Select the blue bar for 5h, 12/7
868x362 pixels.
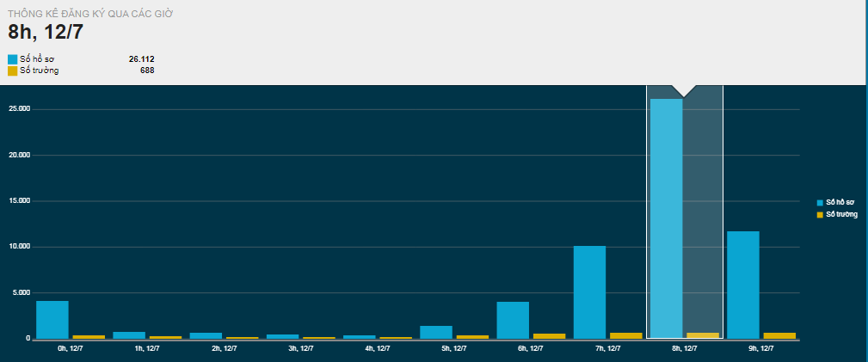[x=436, y=332]
